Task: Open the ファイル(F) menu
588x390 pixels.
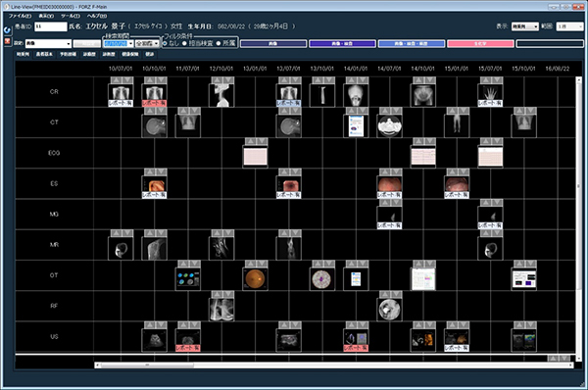Action: pyautogui.click(x=20, y=16)
